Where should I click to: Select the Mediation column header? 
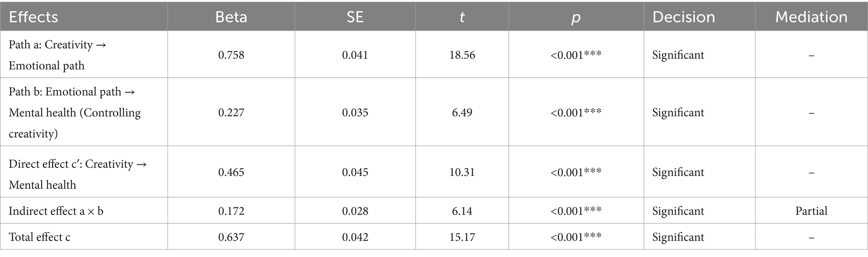point(811,17)
